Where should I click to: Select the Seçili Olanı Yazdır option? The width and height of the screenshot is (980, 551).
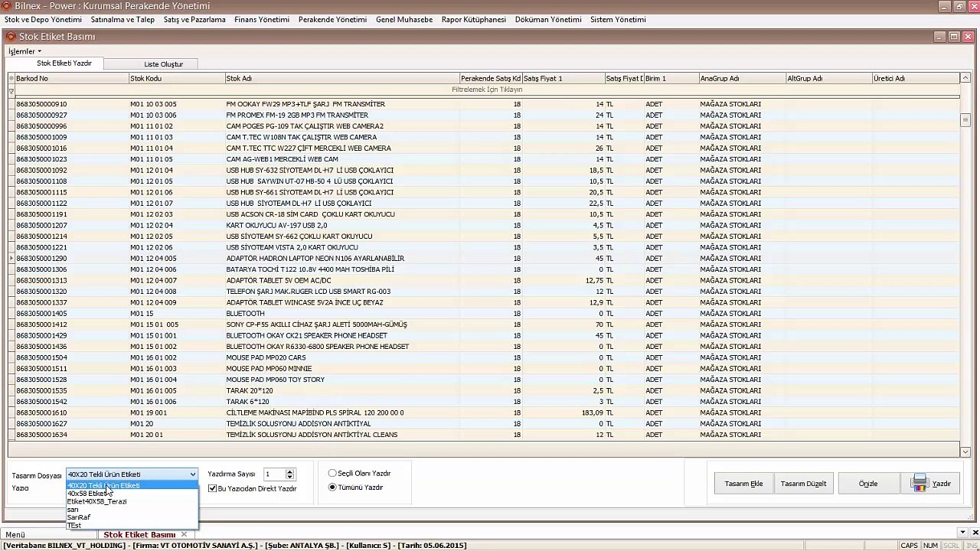pyautogui.click(x=332, y=473)
